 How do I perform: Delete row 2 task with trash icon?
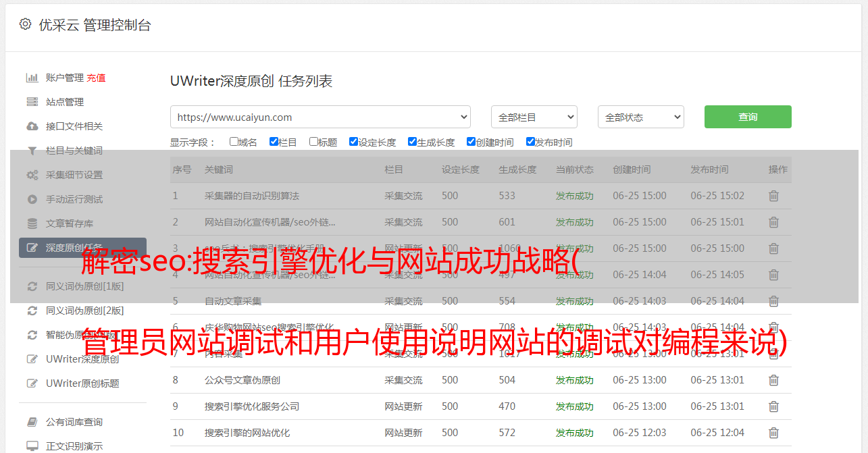773,222
